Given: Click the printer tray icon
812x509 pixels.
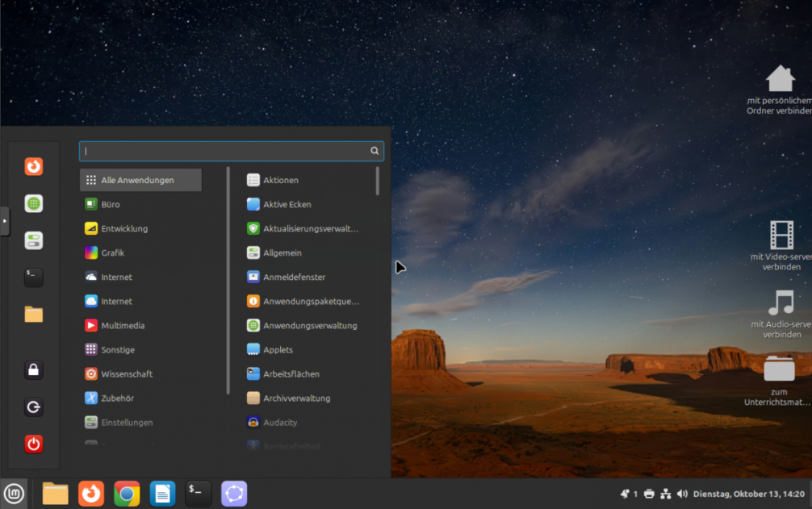Looking at the screenshot, I should tap(649, 494).
